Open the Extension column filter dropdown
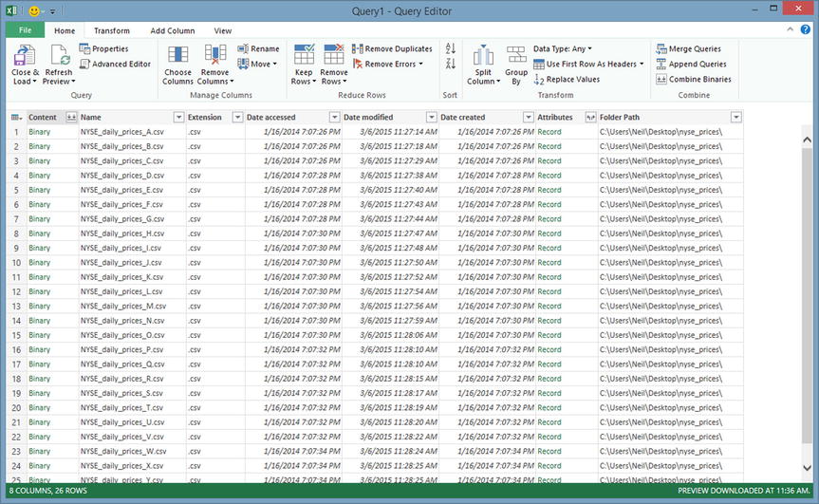 (237, 117)
